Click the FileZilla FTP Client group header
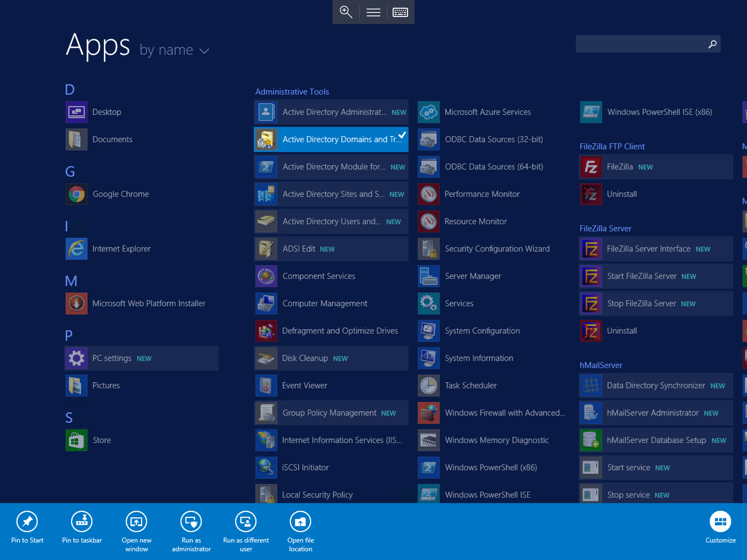 [x=612, y=146]
